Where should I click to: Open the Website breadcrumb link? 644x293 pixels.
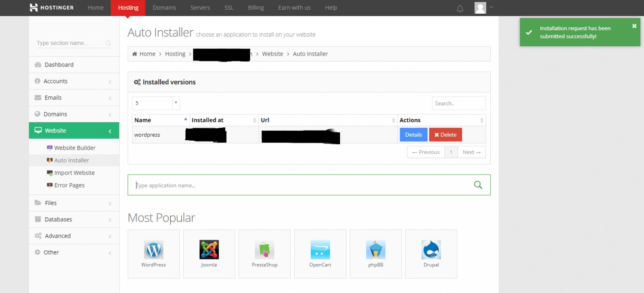272,54
